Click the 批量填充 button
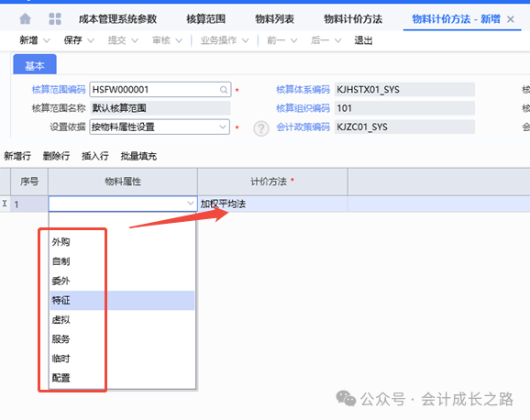Screen dimensions: 530x420 tap(138, 156)
